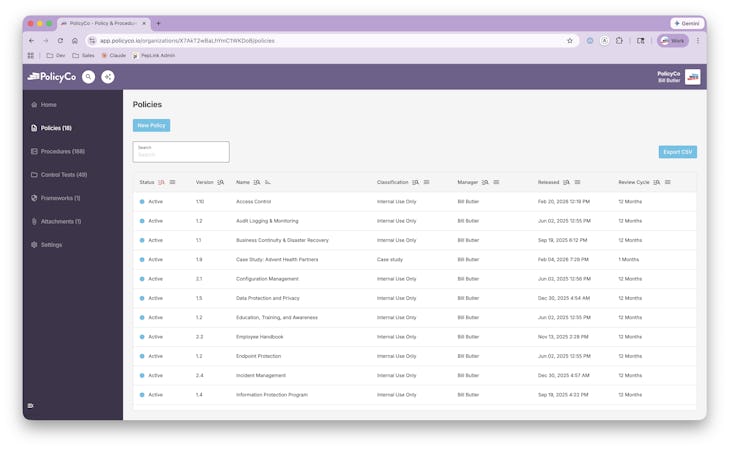Open the Information Protection Program policy
The width and height of the screenshot is (729, 450).
click(x=272, y=395)
